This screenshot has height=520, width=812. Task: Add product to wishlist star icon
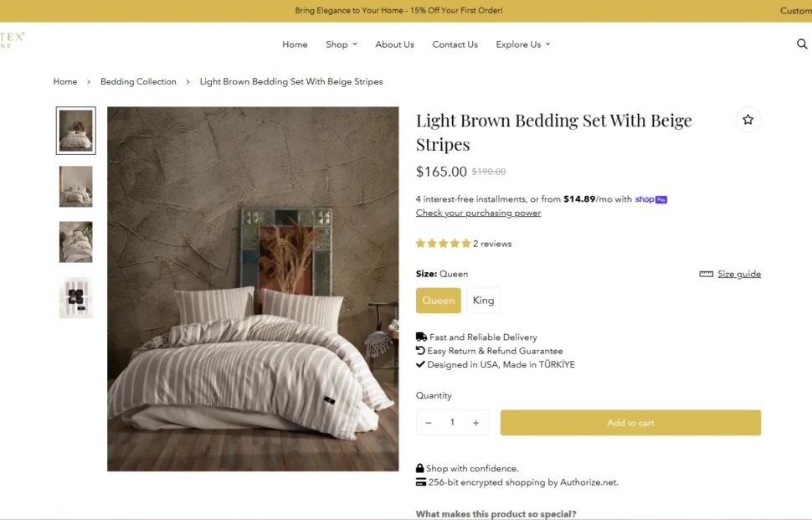click(x=748, y=120)
